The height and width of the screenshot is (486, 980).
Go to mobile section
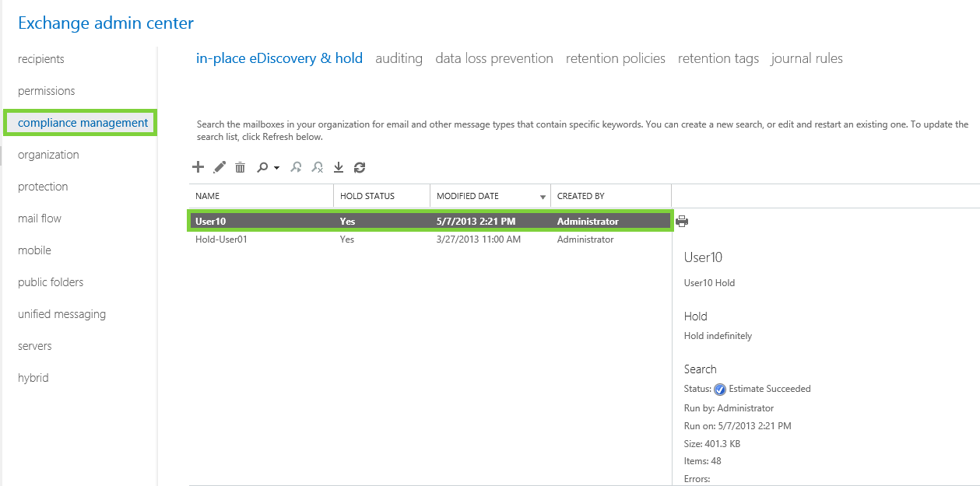34,250
